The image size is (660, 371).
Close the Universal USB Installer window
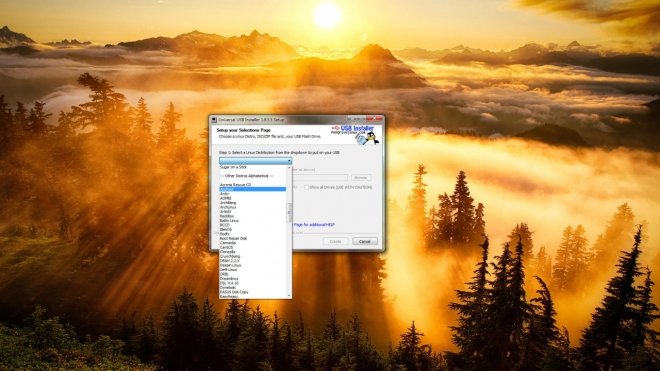pos(374,119)
